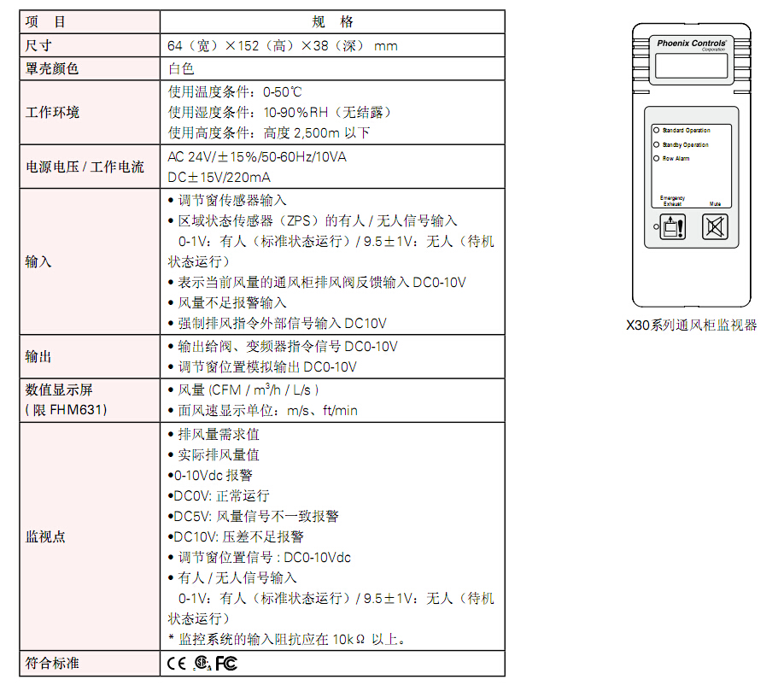
Task: Click the 罩壳颜色 row label
Action: tap(53, 69)
